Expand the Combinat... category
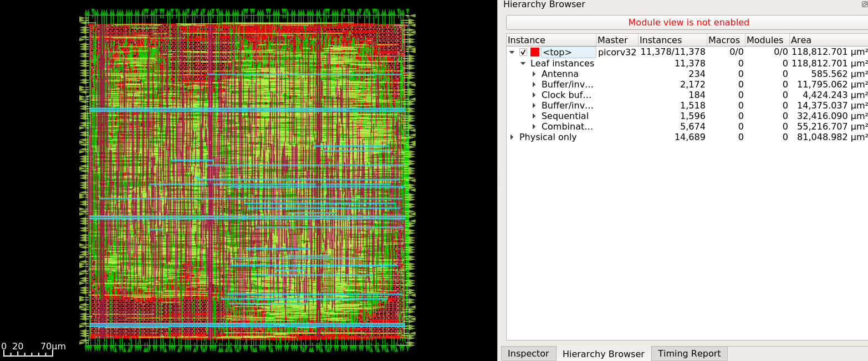 coord(534,127)
